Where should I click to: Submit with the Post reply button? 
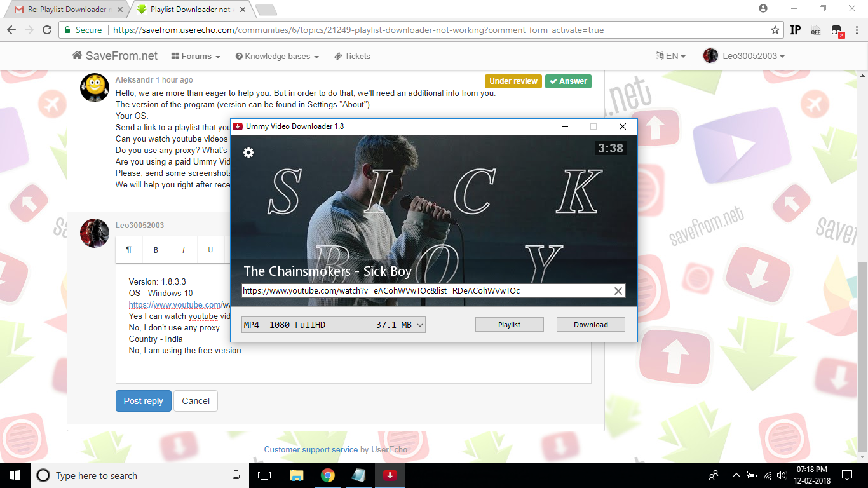point(144,401)
